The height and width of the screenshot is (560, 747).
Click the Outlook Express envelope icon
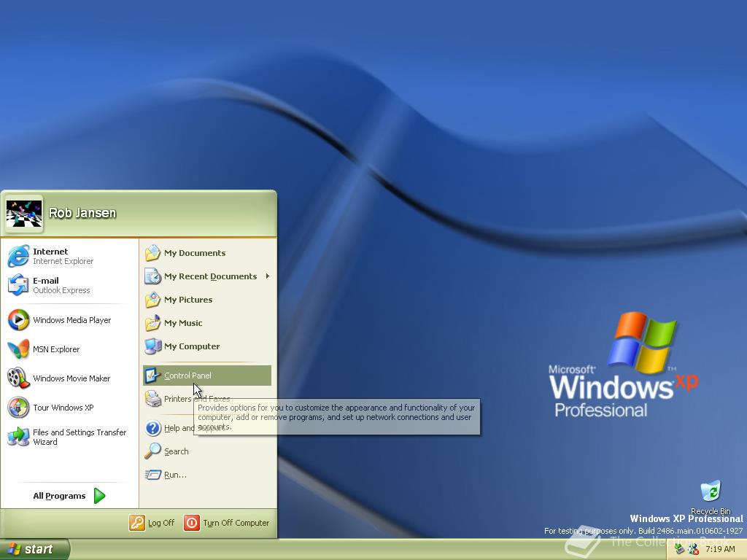[x=18, y=285]
